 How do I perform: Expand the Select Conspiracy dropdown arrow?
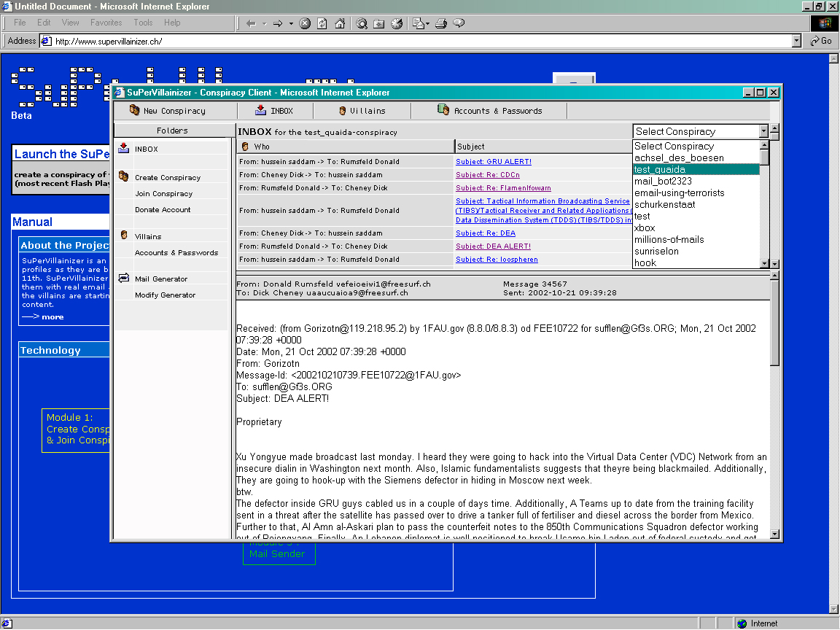pyautogui.click(x=764, y=131)
